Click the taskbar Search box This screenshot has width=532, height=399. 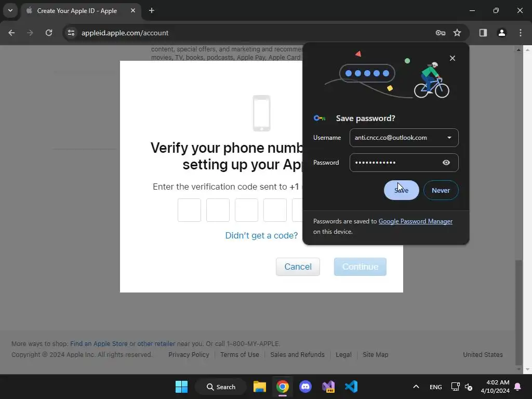coord(221,387)
